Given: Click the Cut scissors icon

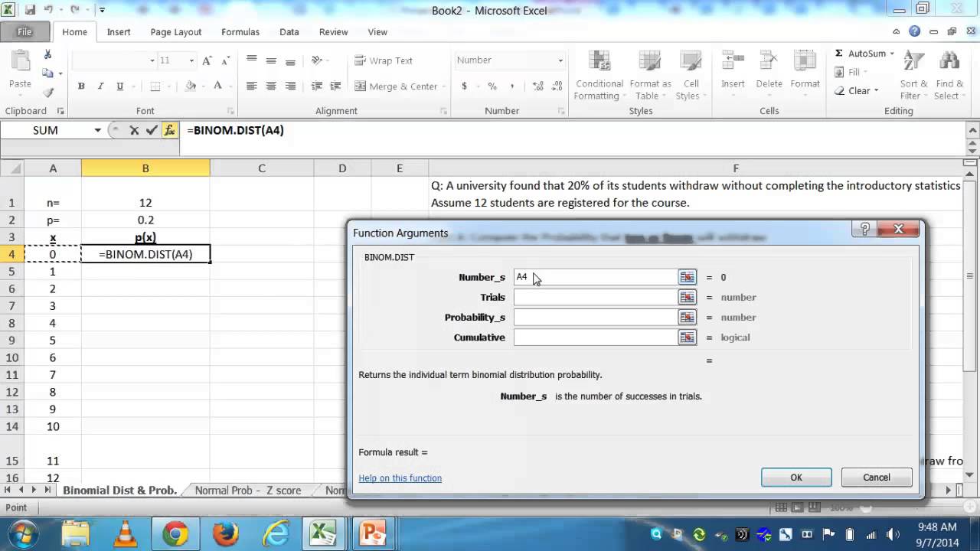Looking at the screenshot, I should tap(47, 54).
